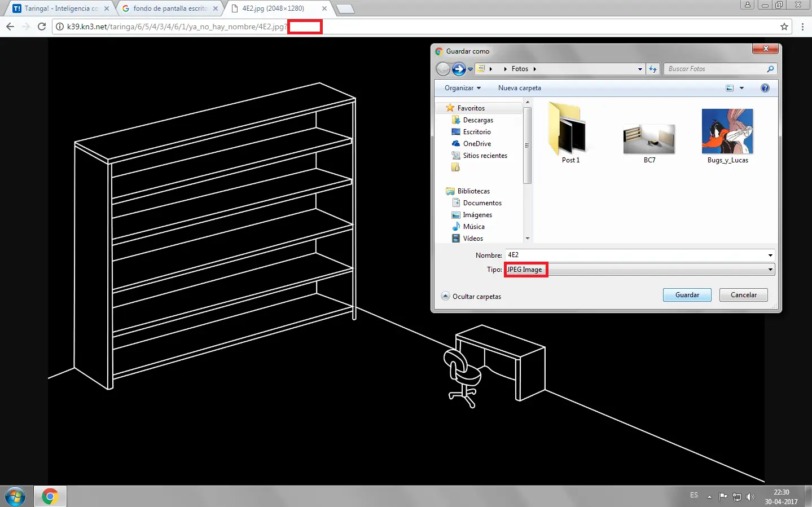The image size is (812, 507).
Task: Open recent locations dropdown in Guardar como
Action: click(470, 69)
